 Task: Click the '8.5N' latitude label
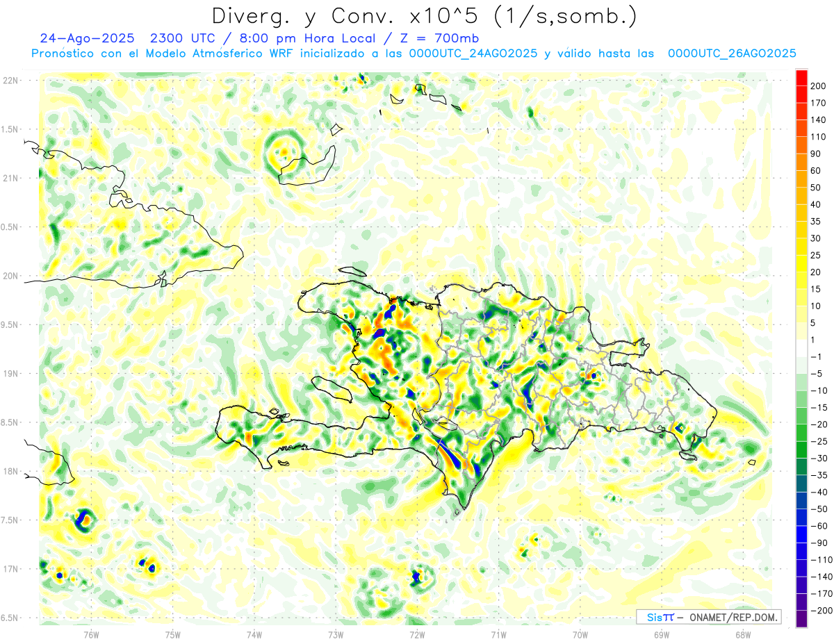point(10,422)
